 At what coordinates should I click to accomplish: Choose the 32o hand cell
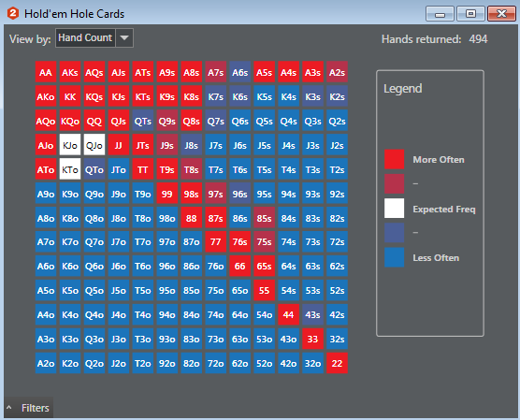click(x=312, y=363)
